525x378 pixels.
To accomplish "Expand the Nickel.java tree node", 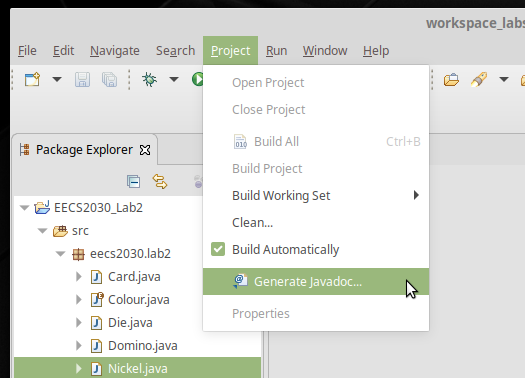I will [79, 369].
